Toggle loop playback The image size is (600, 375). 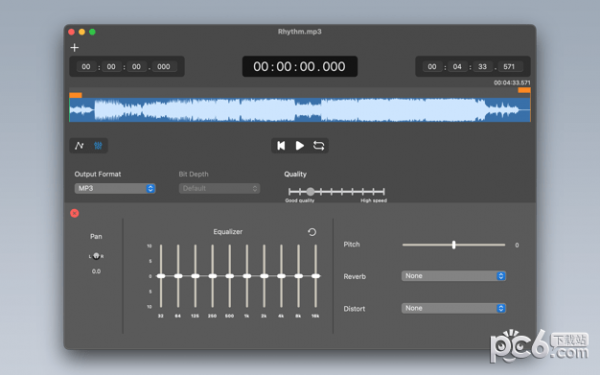pos(318,145)
